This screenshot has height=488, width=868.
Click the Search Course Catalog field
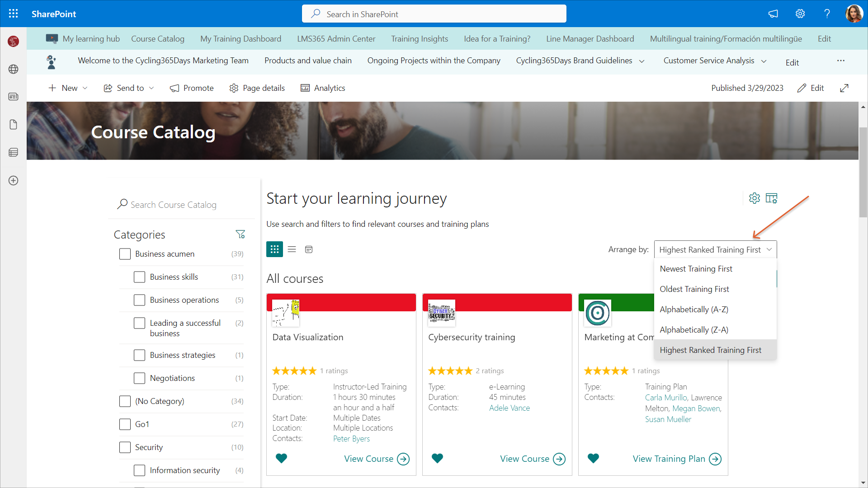(174, 205)
